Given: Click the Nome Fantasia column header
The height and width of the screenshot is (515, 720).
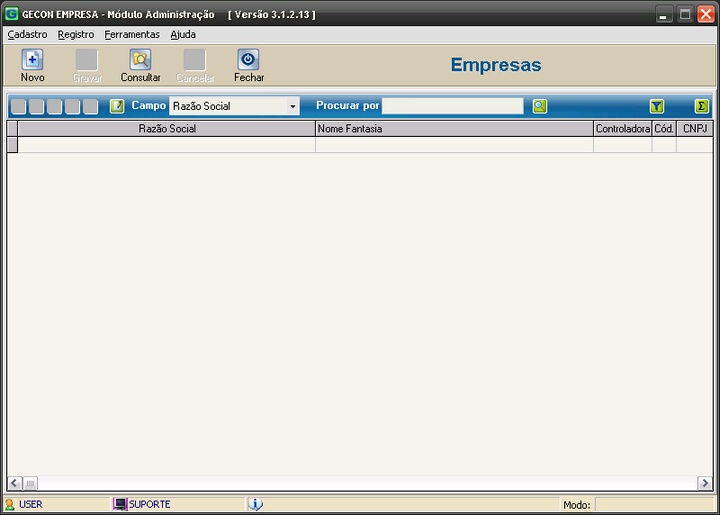Looking at the screenshot, I should pyautogui.click(x=454, y=129).
